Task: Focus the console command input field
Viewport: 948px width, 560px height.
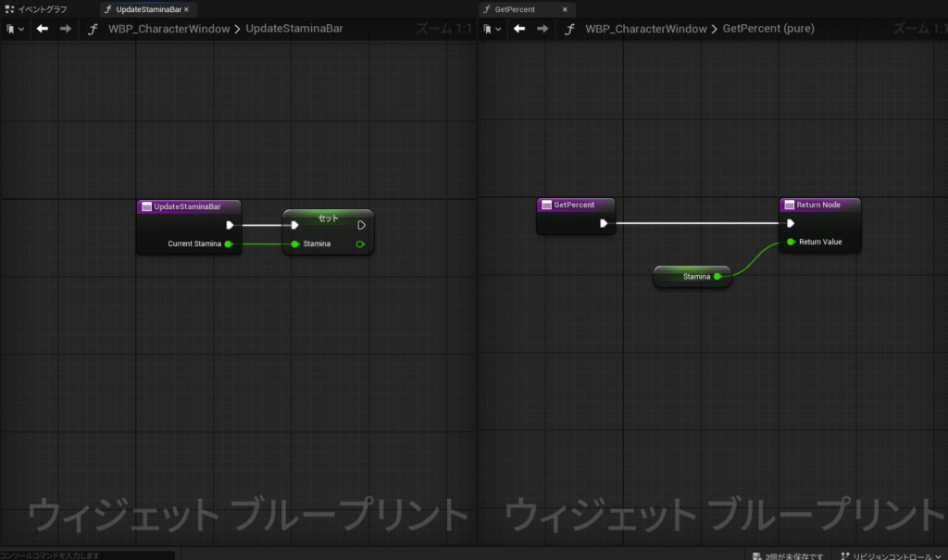Action: coord(88,555)
